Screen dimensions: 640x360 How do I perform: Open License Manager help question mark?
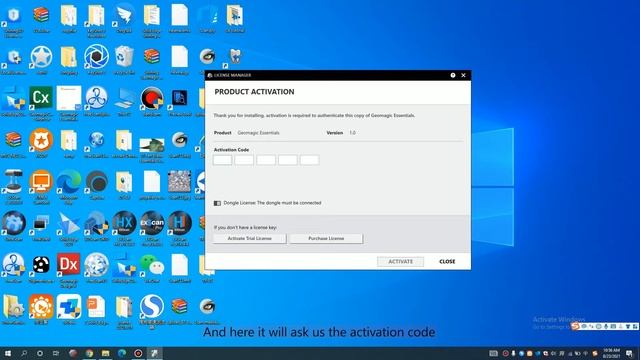(x=453, y=75)
